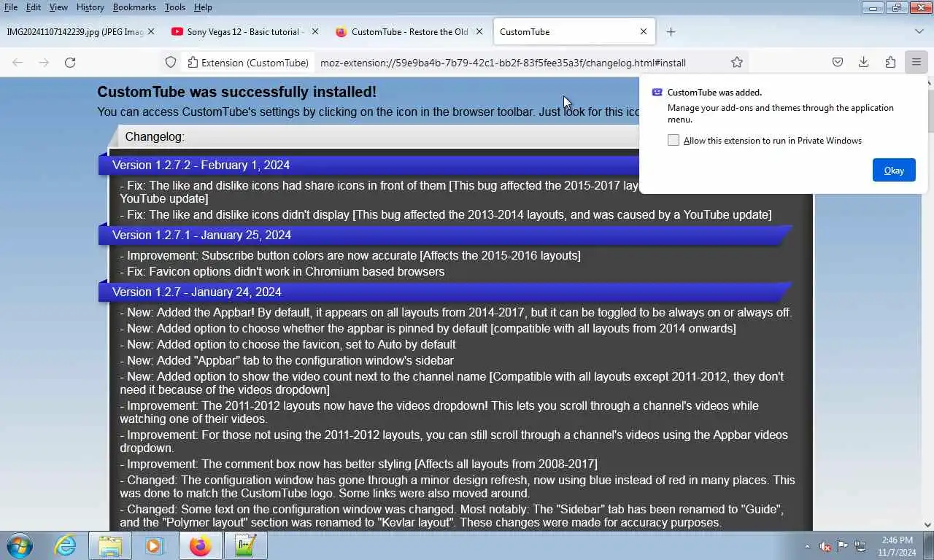Image resolution: width=934 pixels, height=560 pixels.
Task: Open the History menu
Action: point(90,7)
